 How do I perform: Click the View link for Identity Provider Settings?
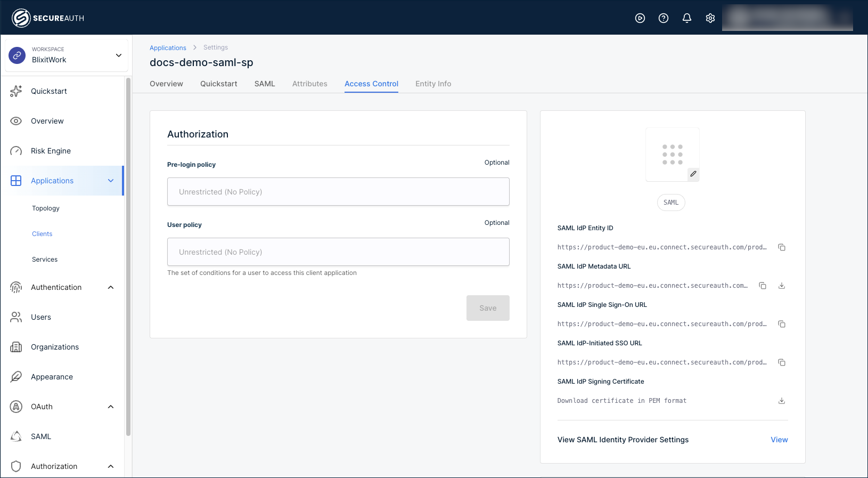(779, 440)
